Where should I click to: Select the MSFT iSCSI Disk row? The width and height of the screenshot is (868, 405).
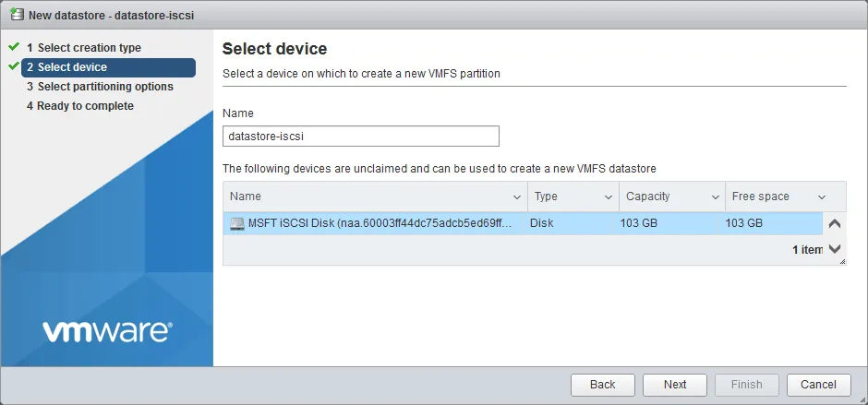522,223
